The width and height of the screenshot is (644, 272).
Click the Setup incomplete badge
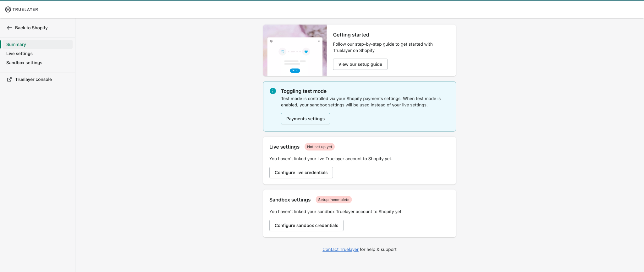pyautogui.click(x=334, y=200)
